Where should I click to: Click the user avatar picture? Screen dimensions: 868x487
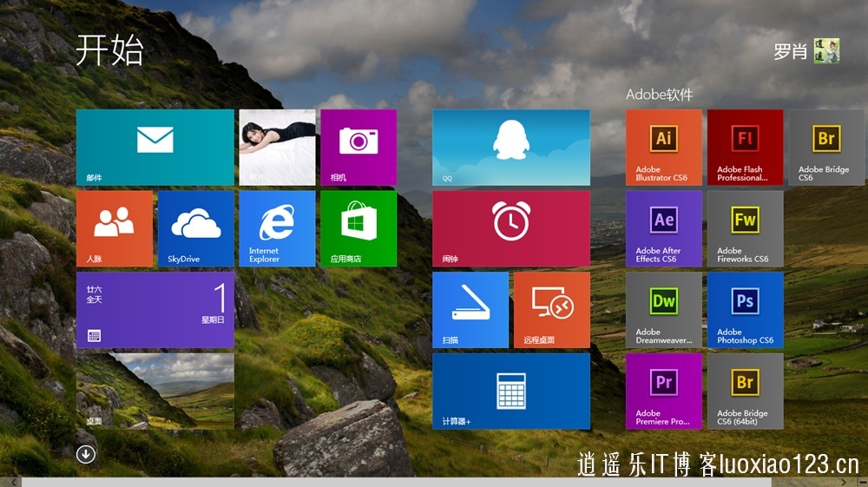pyautogui.click(x=827, y=51)
